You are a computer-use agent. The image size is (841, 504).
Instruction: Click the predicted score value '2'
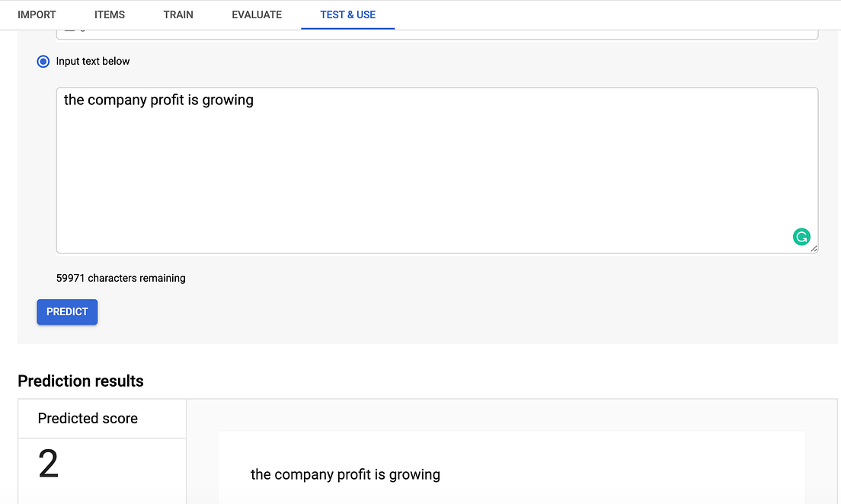pyautogui.click(x=47, y=464)
